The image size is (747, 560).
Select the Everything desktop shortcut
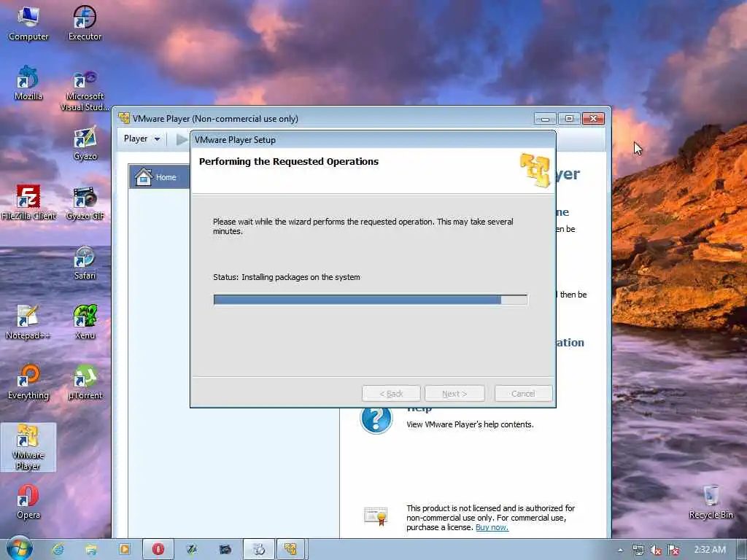(28, 382)
